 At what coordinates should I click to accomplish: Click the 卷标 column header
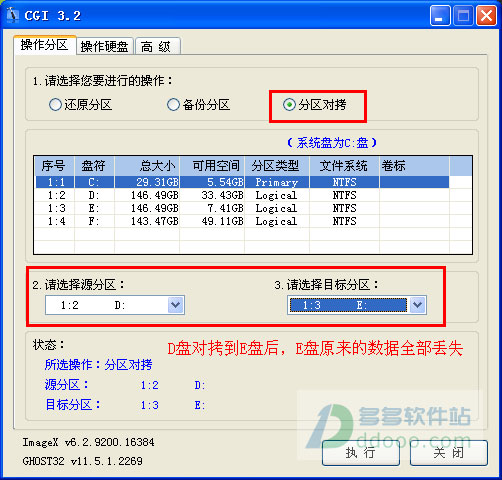pyautogui.click(x=414, y=166)
